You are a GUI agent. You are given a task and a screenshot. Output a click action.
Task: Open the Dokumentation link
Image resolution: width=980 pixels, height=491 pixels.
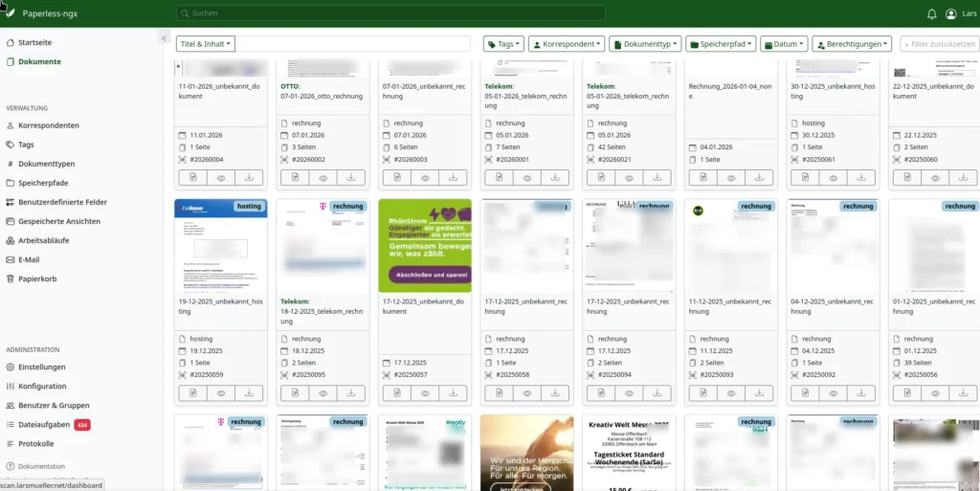pos(41,466)
